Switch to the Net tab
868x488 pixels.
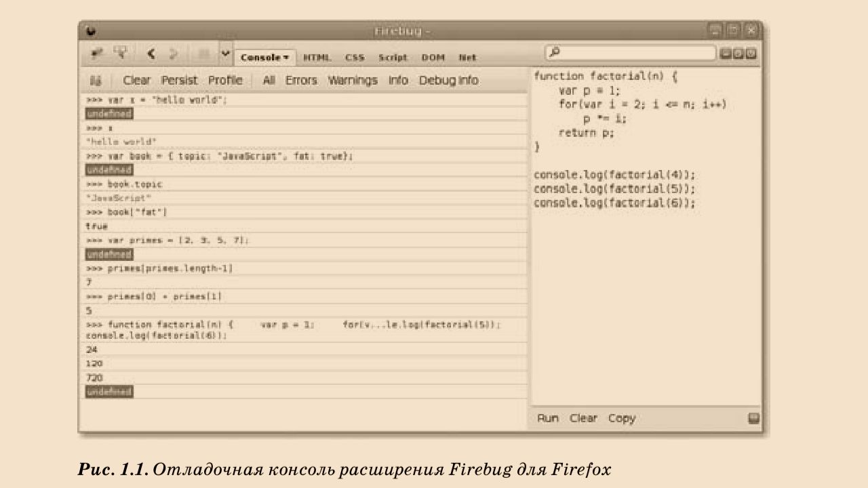click(467, 58)
